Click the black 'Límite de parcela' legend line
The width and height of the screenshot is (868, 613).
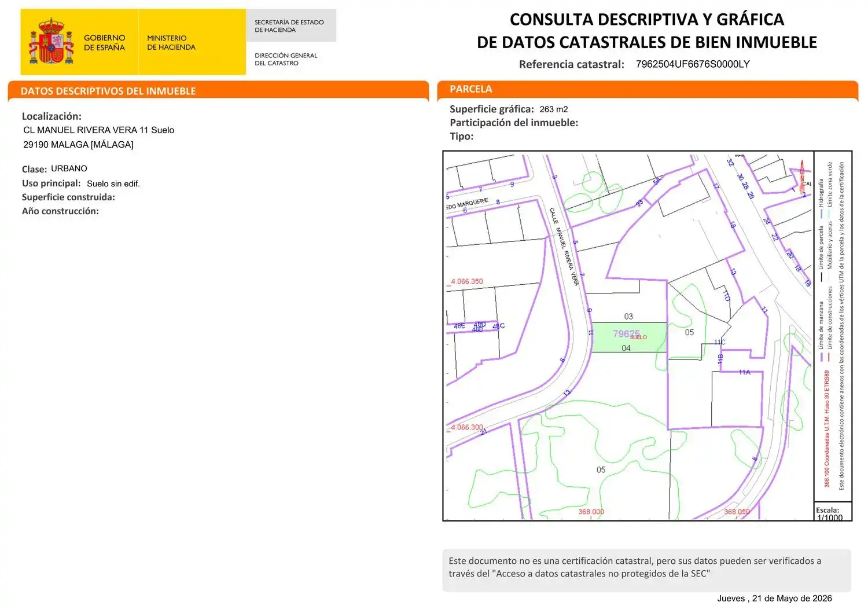pyautogui.click(x=821, y=277)
